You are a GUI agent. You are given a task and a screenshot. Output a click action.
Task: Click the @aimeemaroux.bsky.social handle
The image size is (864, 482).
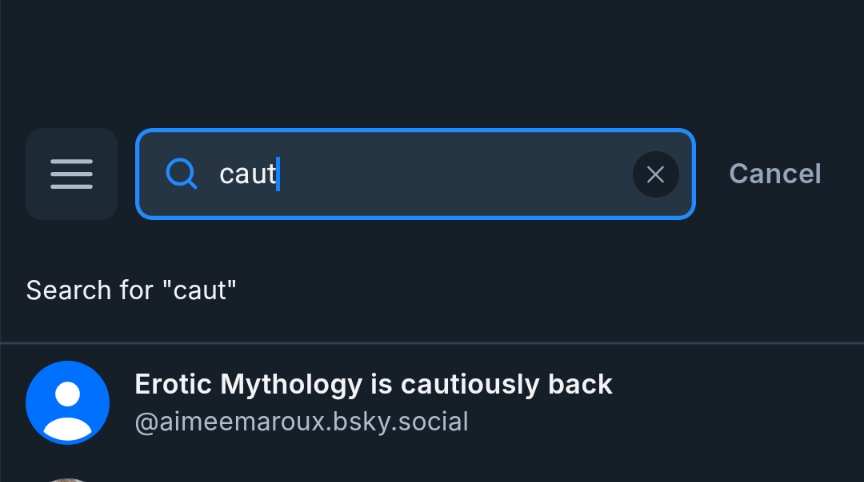301,422
